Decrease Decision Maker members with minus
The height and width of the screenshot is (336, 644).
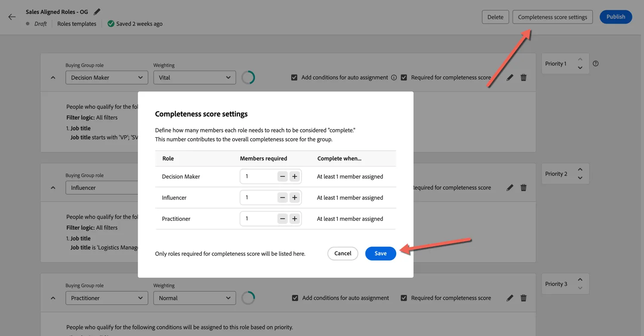[283, 176]
